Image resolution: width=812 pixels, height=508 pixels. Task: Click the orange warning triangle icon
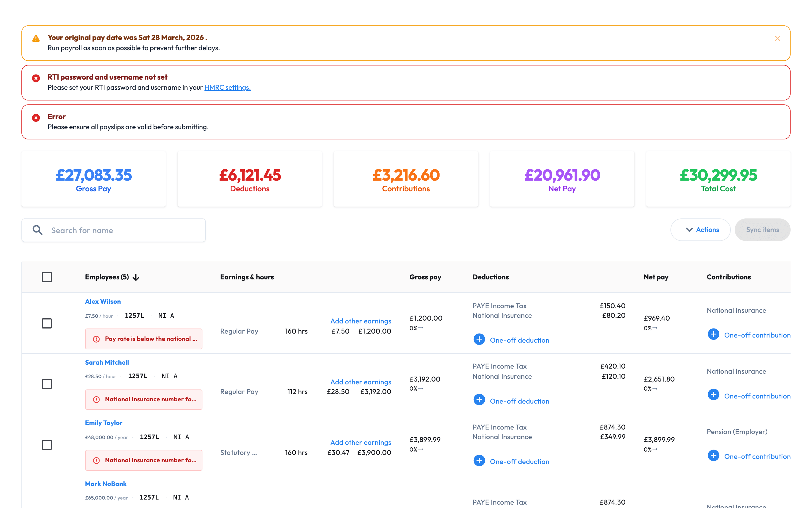tap(36, 38)
